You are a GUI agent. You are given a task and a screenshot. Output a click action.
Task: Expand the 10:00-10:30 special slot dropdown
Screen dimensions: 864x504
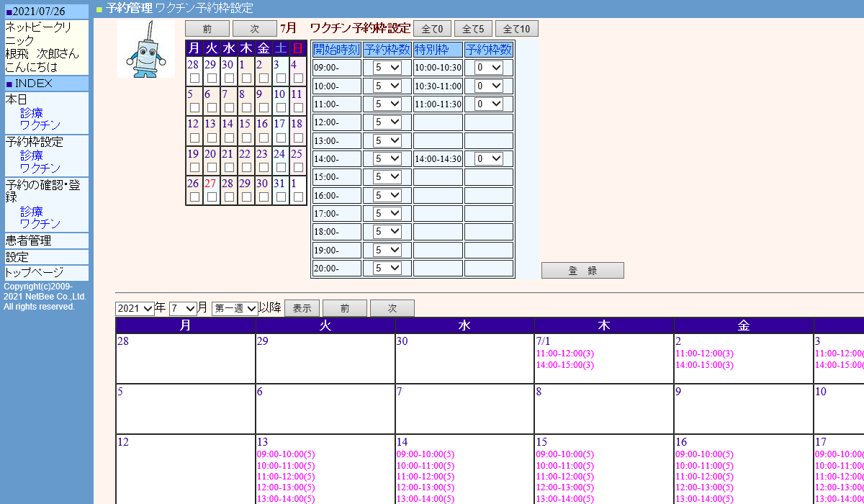click(488, 67)
